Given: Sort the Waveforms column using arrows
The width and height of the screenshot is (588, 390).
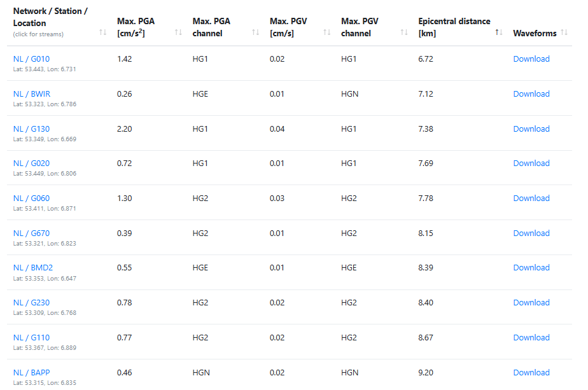Looking at the screenshot, I should 564,32.
